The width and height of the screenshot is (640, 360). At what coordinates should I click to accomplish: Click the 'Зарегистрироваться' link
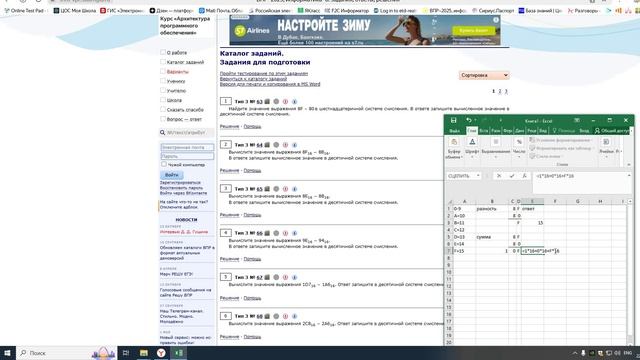coord(180,182)
